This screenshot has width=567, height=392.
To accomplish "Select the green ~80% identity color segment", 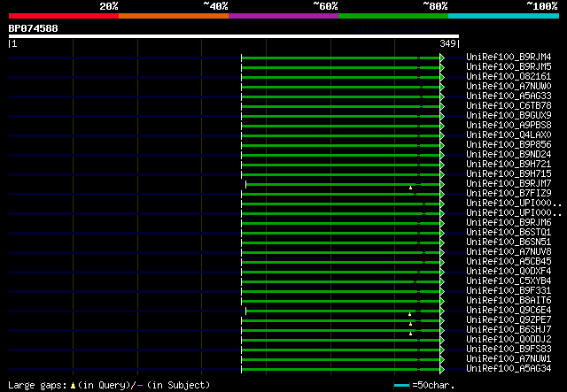I will 393,16.
